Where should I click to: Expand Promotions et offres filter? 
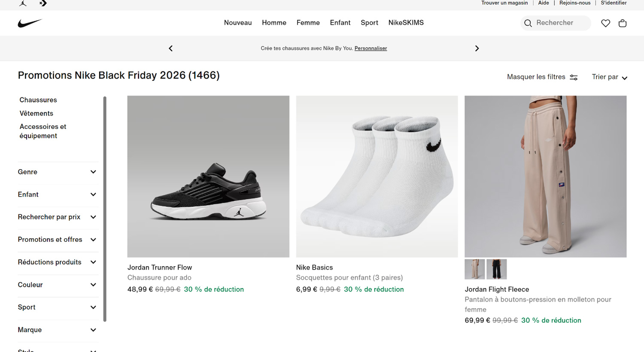57,240
